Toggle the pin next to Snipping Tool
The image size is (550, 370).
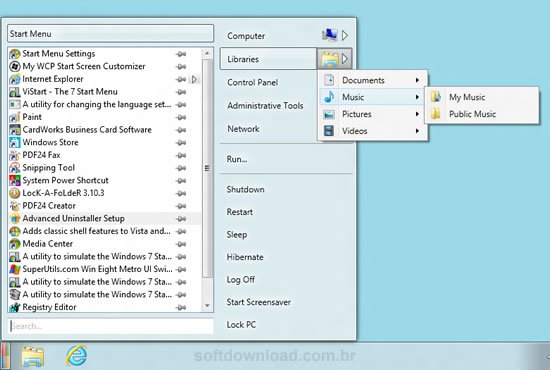(x=181, y=168)
